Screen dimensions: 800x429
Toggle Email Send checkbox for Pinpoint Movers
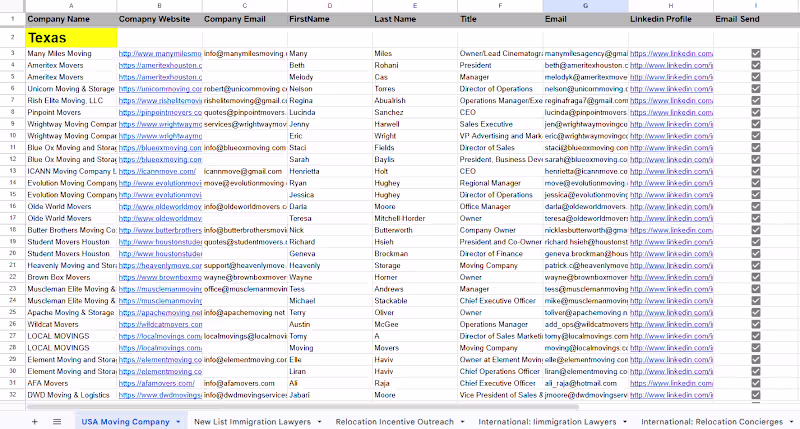click(756, 112)
